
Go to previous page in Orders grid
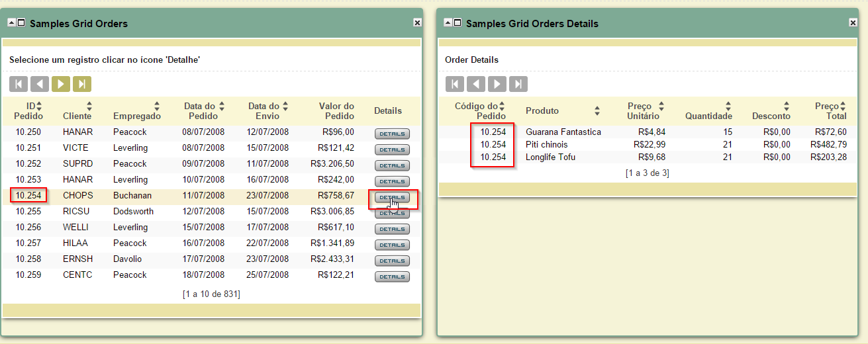click(40, 84)
